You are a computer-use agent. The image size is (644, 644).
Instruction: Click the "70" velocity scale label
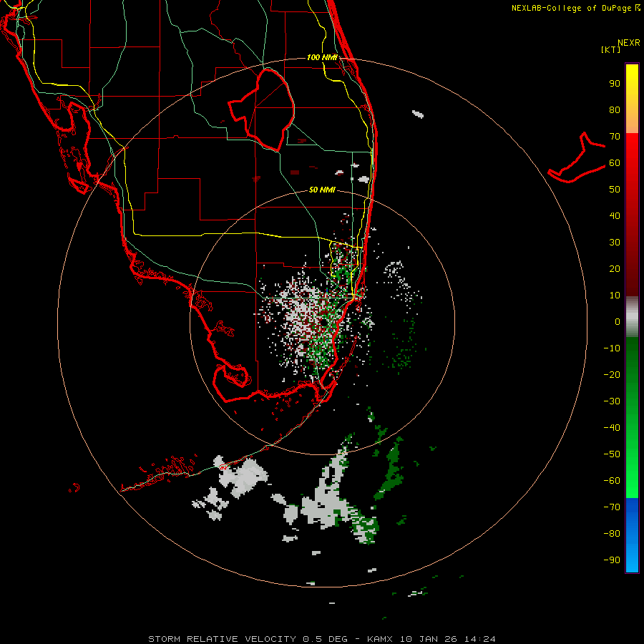[x=615, y=137]
